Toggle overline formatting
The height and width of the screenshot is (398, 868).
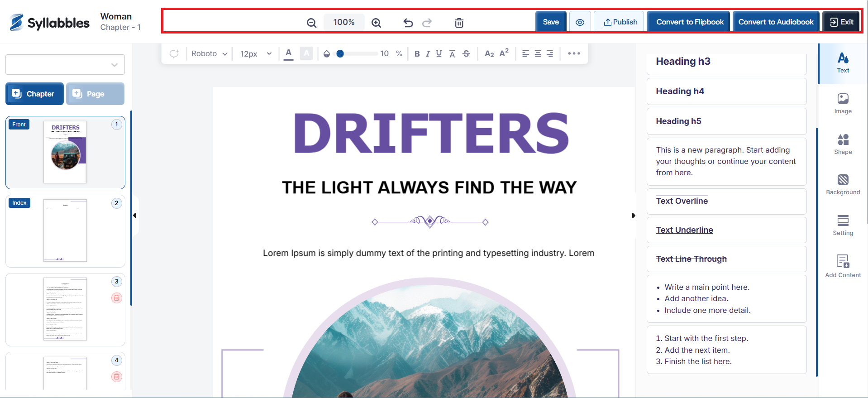click(x=452, y=54)
